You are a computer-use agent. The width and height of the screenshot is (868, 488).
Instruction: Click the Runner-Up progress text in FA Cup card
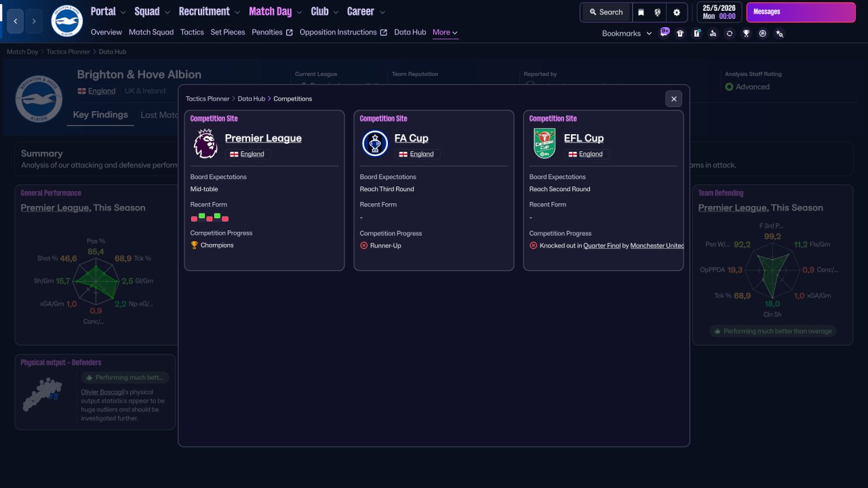[386, 246]
